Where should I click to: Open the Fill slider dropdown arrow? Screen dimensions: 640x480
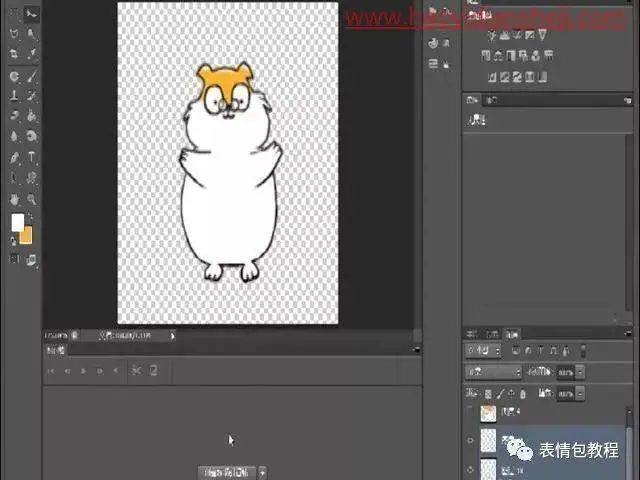pos(580,394)
